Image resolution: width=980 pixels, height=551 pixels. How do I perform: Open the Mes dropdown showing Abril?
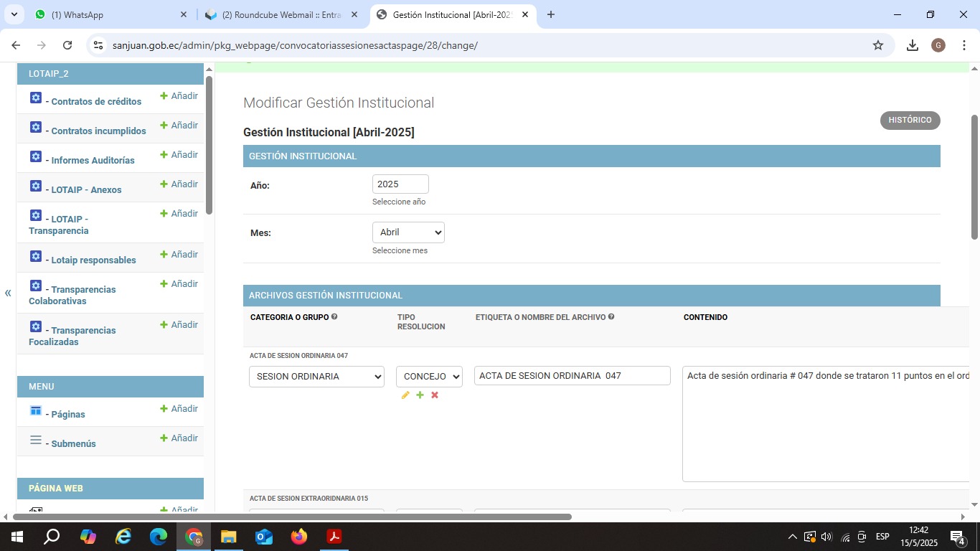click(x=408, y=232)
